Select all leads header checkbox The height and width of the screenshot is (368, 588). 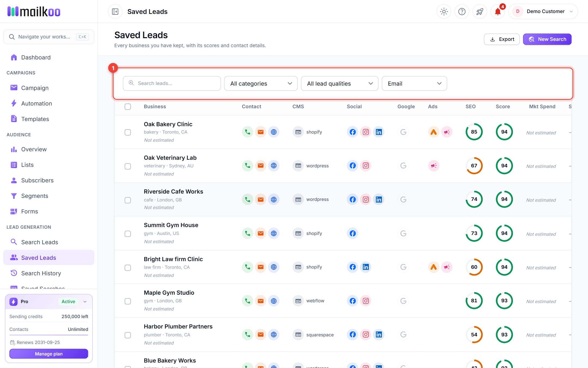(128, 107)
